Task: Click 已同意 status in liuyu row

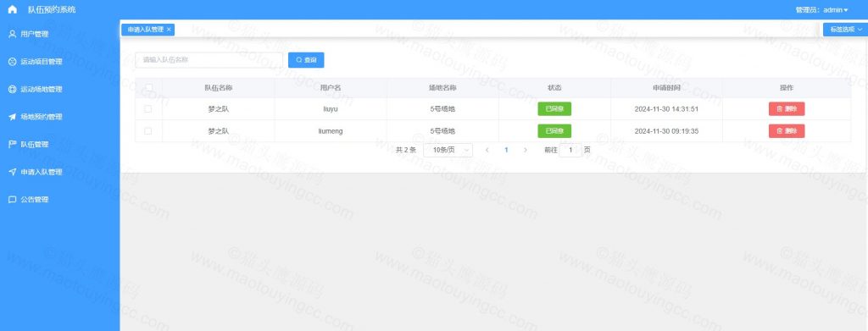Action: pos(554,109)
